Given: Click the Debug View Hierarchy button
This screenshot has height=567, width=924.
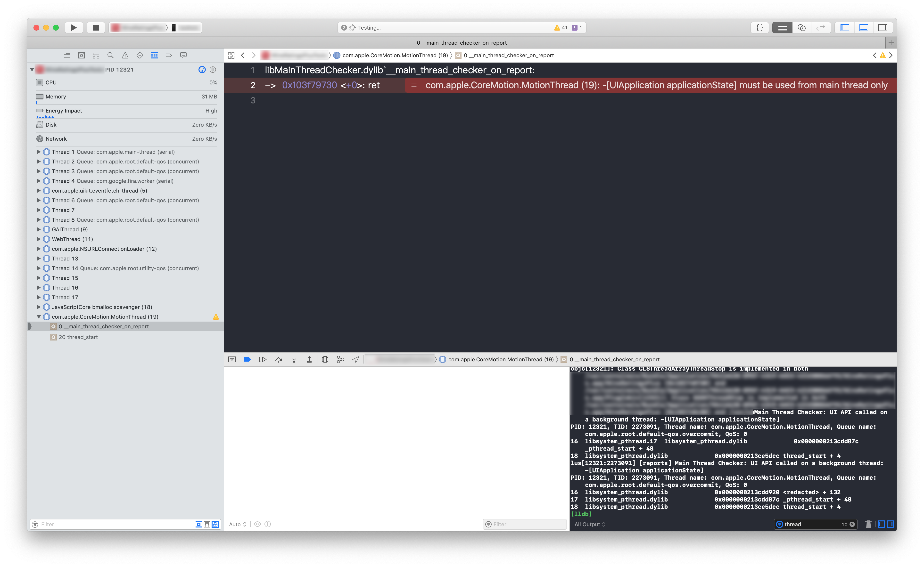Looking at the screenshot, I should click(325, 359).
